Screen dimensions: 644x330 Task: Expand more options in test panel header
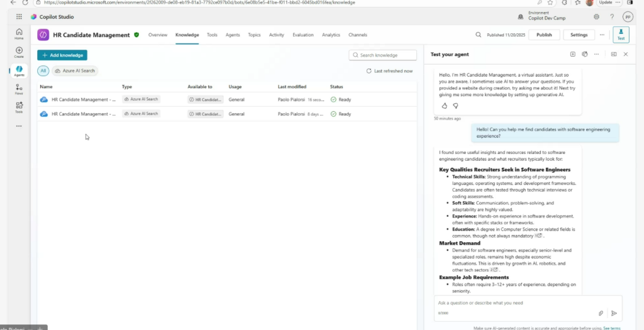coord(596,55)
